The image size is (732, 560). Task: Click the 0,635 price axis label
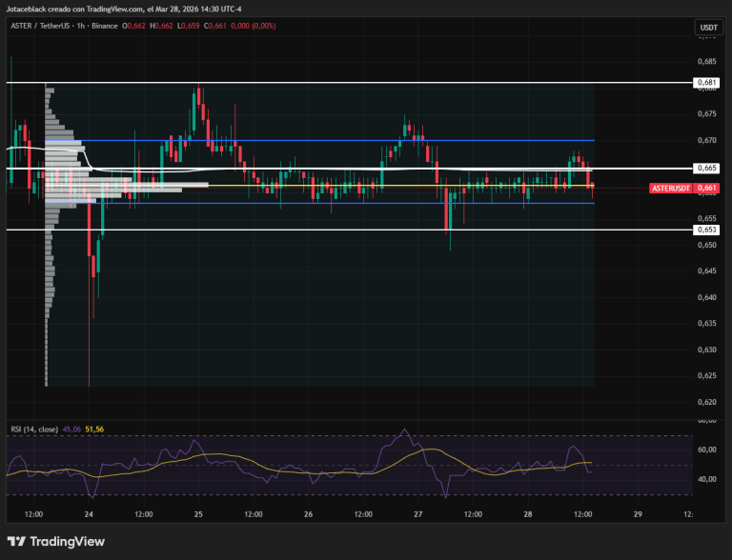tap(706, 323)
